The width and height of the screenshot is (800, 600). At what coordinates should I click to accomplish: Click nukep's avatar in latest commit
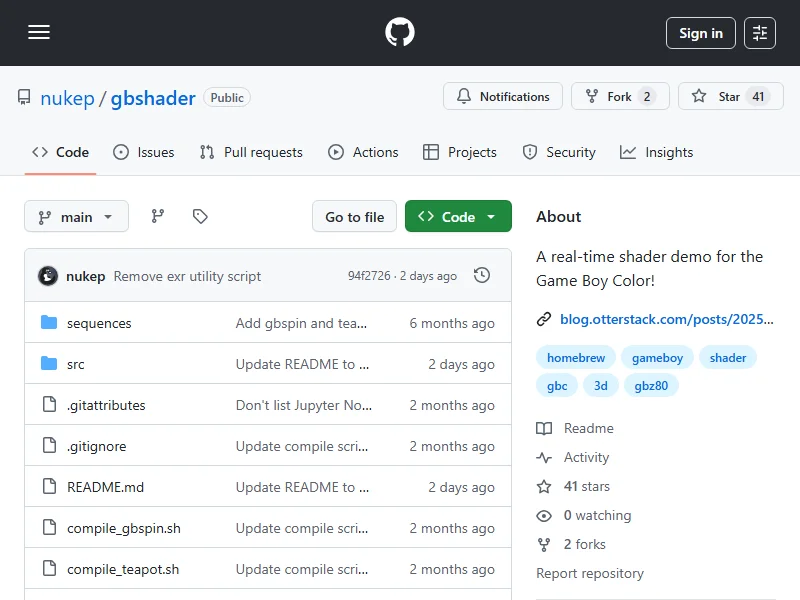click(x=48, y=276)
